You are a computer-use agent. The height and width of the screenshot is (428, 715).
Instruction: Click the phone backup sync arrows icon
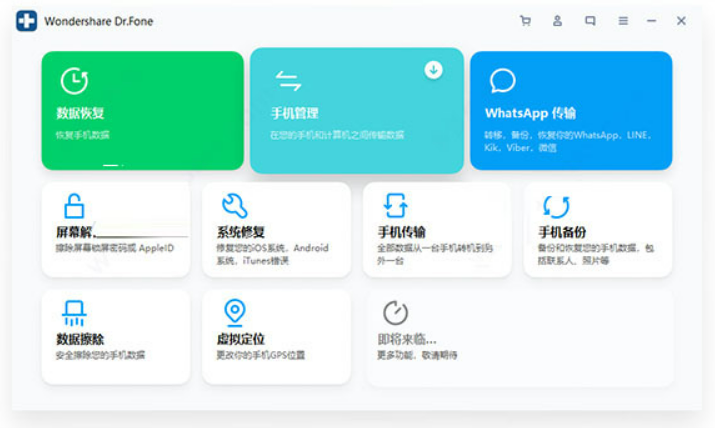click(x=556, y=206)
